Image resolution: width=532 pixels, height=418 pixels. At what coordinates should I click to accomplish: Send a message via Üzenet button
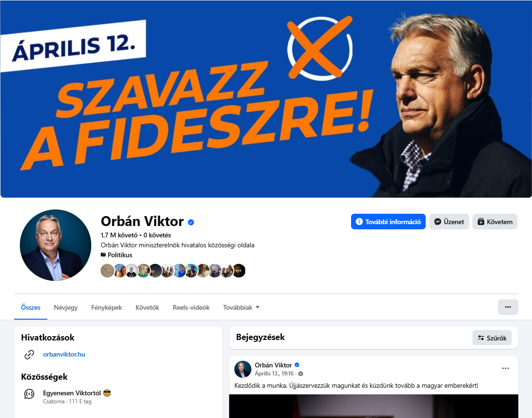point(449,222)
